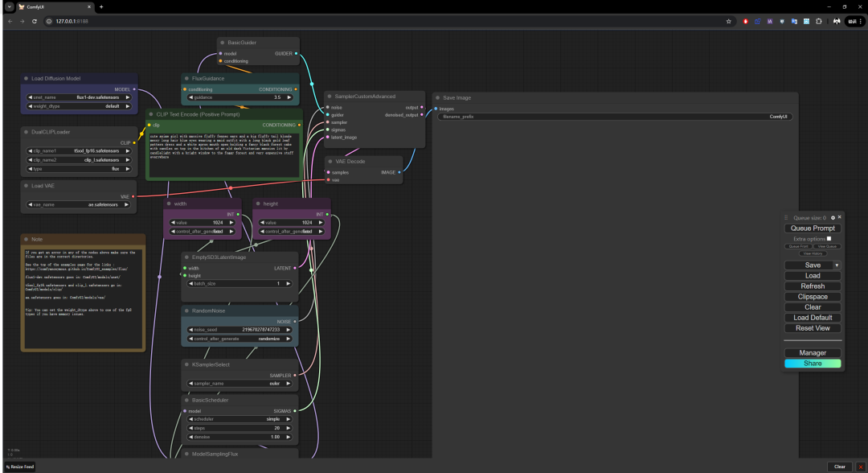Image resolution: width=868 pixels, height=473 pixels.
Task: Open the sampler_name selector in KSamplerSelect
Action: click(240, 385)
